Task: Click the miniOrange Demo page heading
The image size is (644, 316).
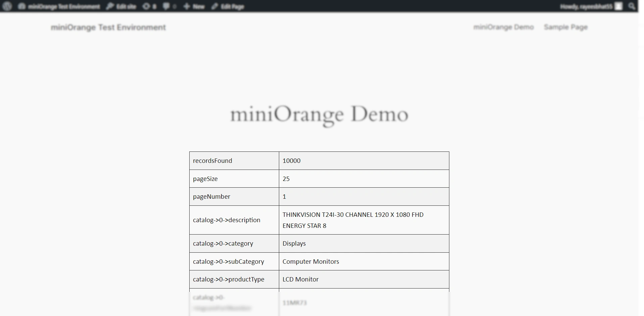Action: pos(319,115)
